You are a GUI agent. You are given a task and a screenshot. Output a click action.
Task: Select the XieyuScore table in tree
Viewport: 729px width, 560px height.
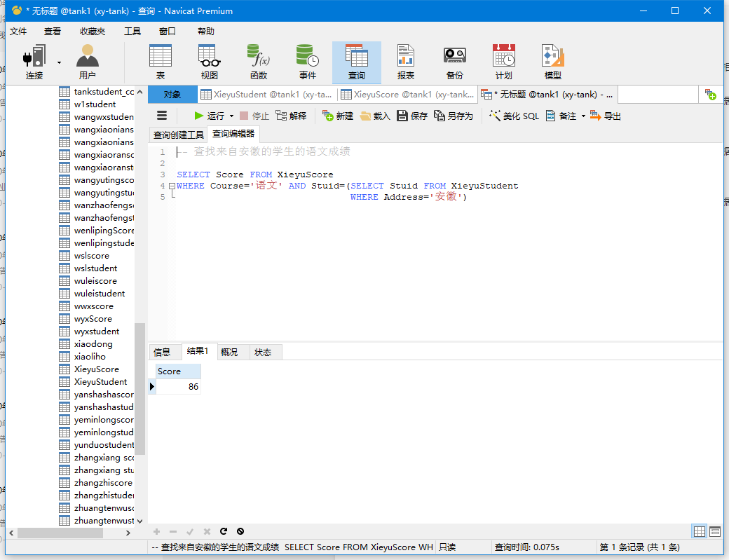96,369
